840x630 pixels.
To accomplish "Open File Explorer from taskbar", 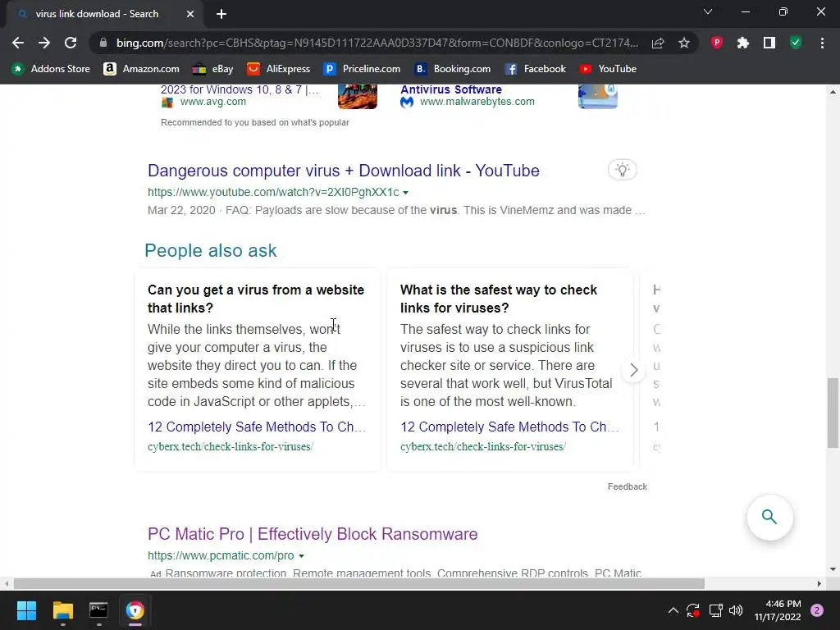I will tap(62, 610).
